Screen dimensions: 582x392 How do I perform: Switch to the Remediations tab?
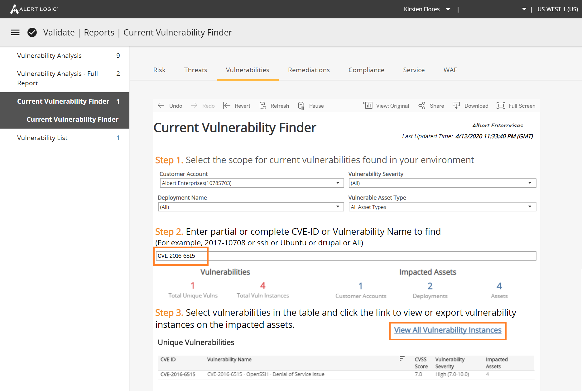pyautogui.click(x=309, y=70)
